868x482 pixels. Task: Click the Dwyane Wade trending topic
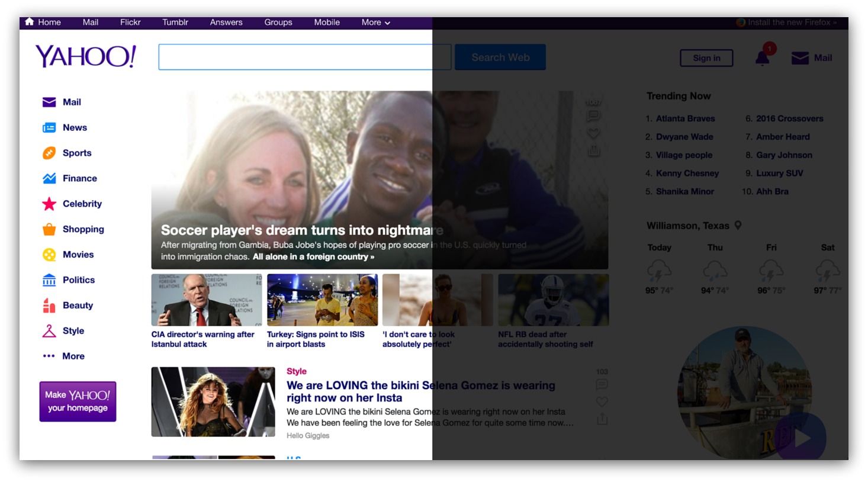[684, 137]
